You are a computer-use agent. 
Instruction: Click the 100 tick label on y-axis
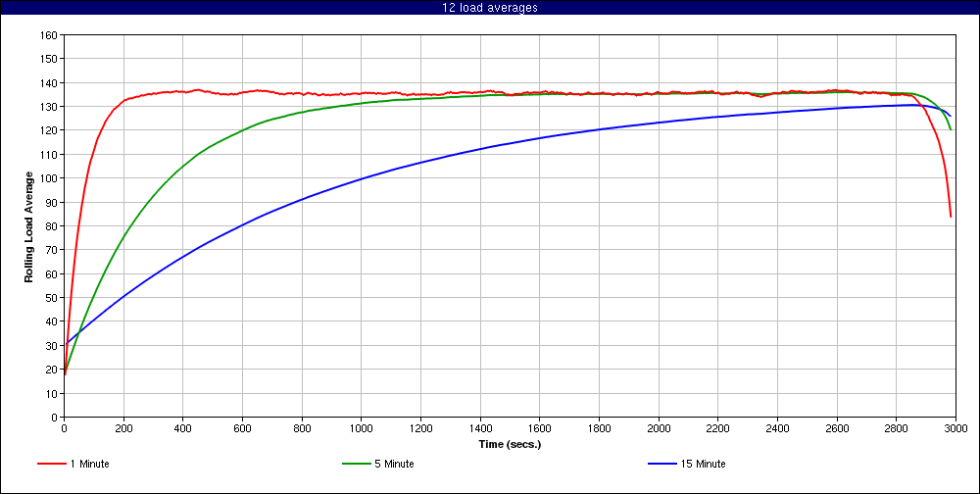tap(48, 178)
